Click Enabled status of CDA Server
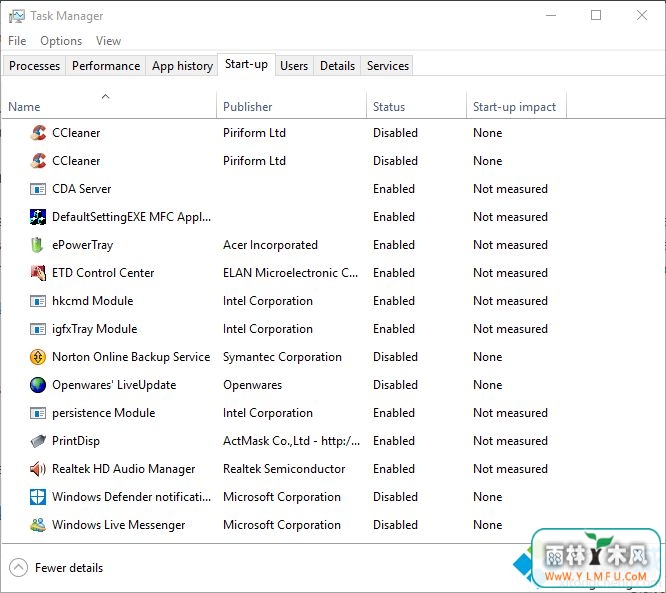 pyautogui.click(x=394, y=189)
